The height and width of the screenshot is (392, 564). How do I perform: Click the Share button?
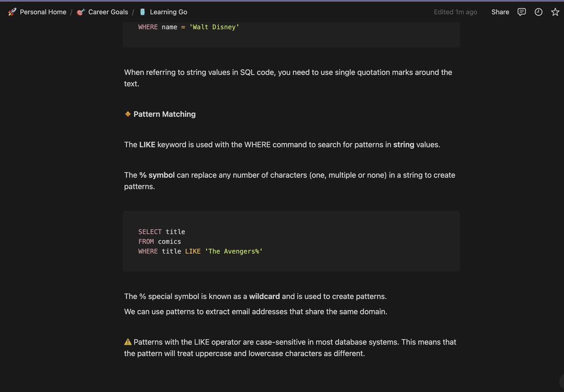[x=500, y=12]
